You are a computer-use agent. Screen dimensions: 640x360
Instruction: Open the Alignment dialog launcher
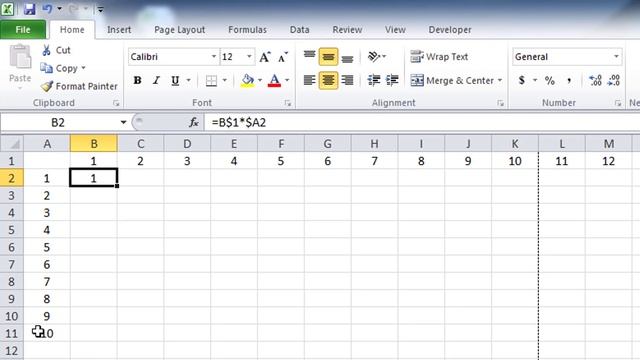[x=501, y=103]
